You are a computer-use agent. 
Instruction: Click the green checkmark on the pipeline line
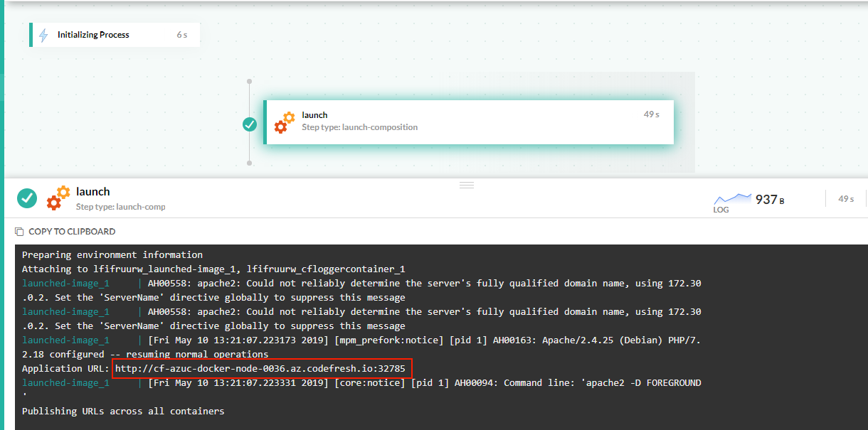coord(250,124)
